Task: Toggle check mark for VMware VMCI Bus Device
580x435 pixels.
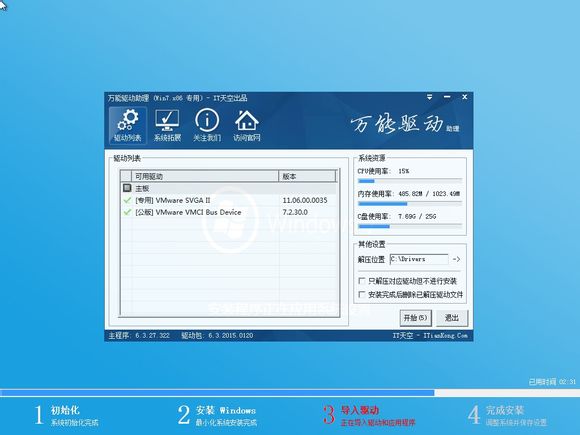Action: coord(127,212)
